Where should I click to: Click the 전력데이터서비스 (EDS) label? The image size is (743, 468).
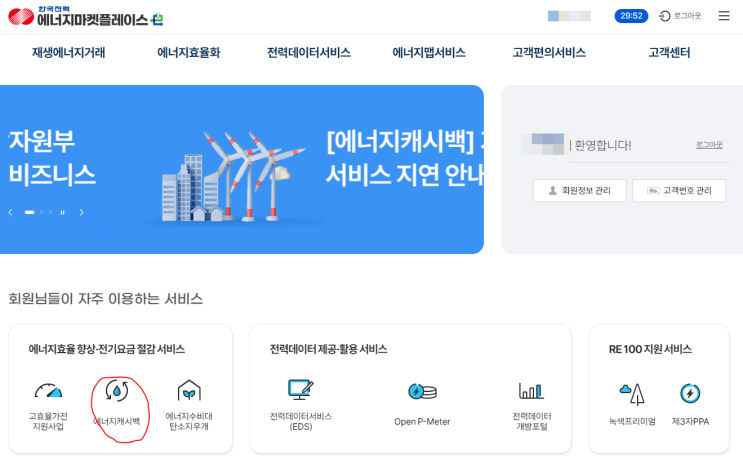click(x=301, y=421)
